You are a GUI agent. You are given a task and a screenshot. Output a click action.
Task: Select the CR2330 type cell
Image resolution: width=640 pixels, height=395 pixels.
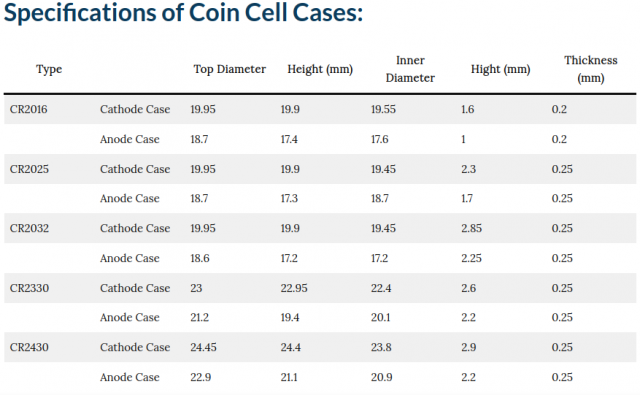point(29,288)
